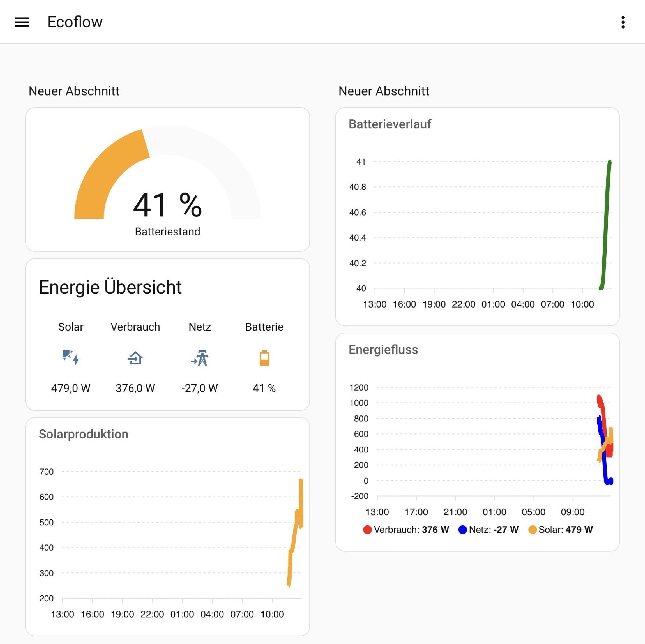Viewport: 645px width, 644px height.
Task: Click the Verbrauch home import icon
Action: [x=135, y=358]
